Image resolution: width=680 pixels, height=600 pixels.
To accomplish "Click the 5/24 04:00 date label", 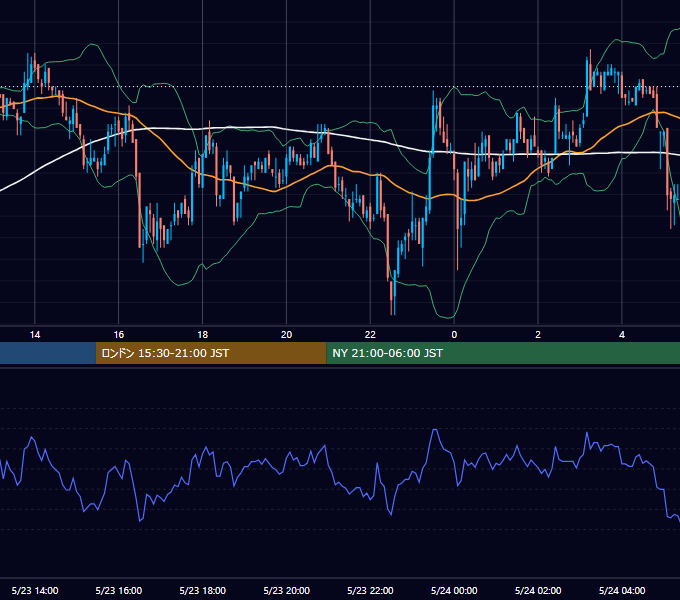I will [x=622, y=590].
